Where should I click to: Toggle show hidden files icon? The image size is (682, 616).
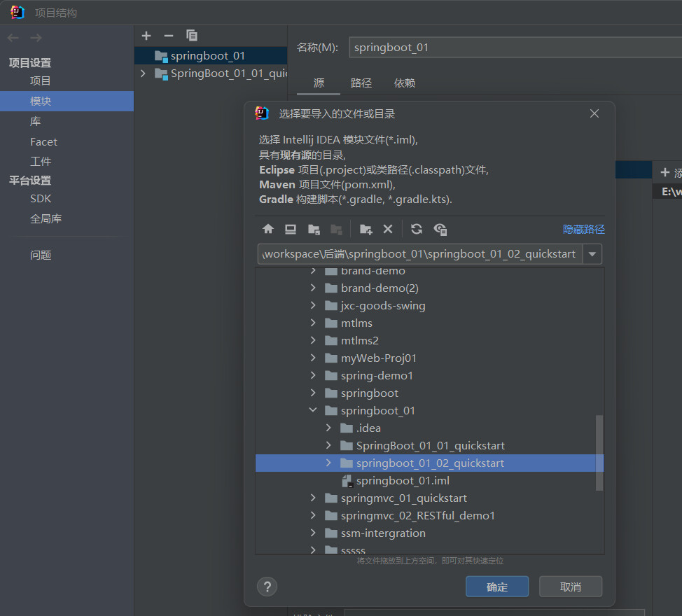pyautogui.click(x=440, y=229)
